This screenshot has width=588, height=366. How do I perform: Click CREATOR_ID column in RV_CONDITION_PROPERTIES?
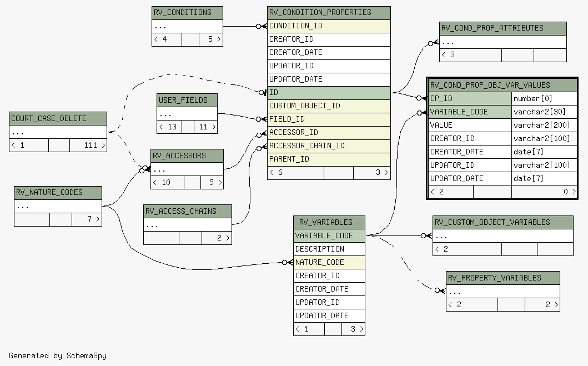point(329,39)
